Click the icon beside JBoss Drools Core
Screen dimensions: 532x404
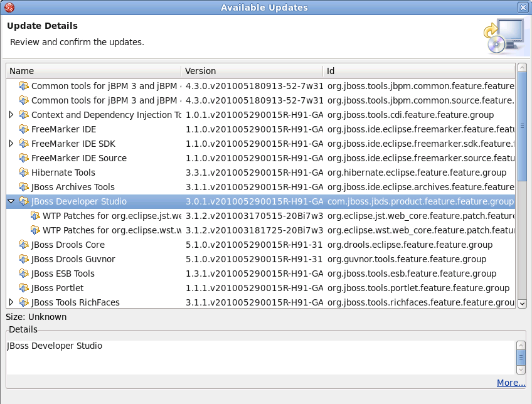point(24,244)
